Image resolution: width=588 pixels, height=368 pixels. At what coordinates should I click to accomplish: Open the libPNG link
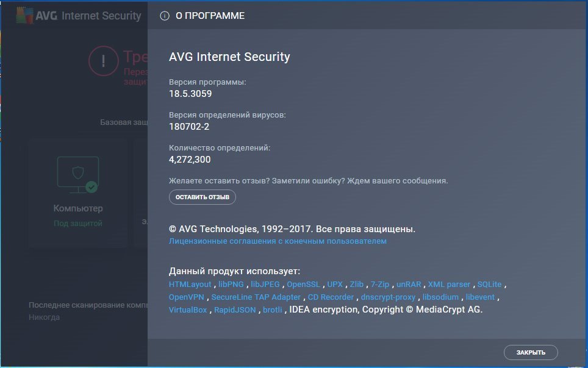coord(232,285)
